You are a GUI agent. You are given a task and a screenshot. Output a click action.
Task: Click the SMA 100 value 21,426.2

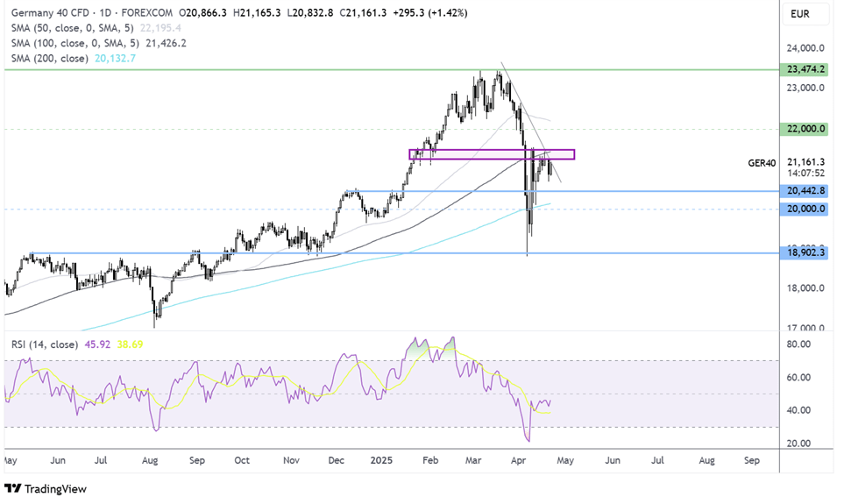[x=166, y=43]
